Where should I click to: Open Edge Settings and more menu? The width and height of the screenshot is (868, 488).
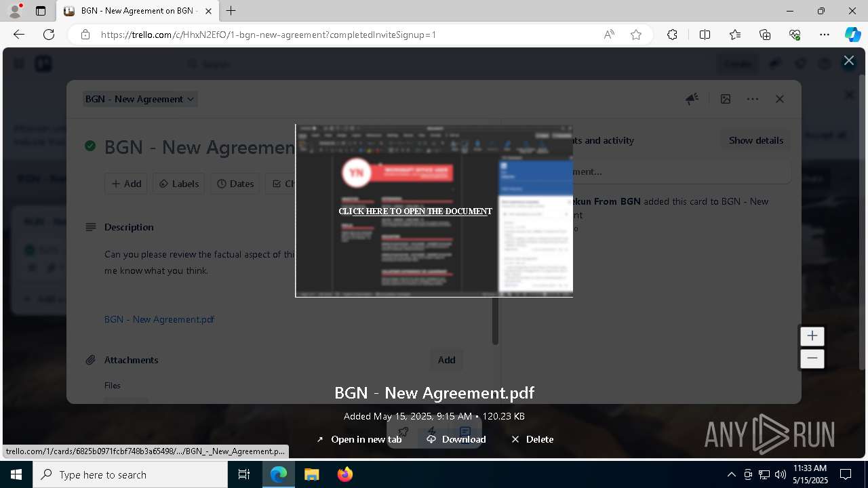click(825, 35)
